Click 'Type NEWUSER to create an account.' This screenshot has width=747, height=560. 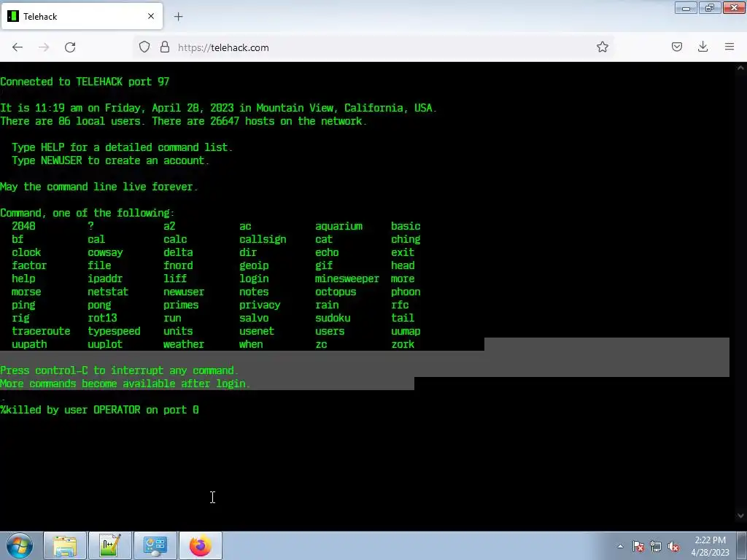(111, 160)
